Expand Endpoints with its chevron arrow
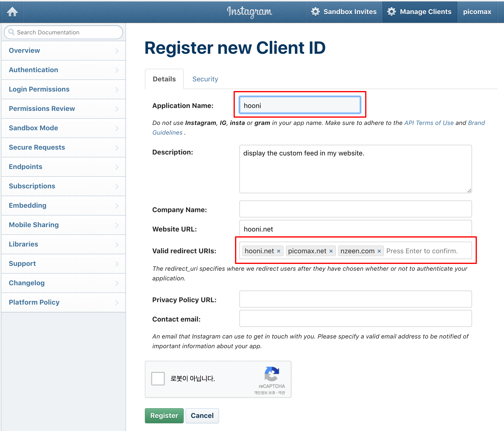The height and width of the screenshot is (431, 504). [117, 167]
